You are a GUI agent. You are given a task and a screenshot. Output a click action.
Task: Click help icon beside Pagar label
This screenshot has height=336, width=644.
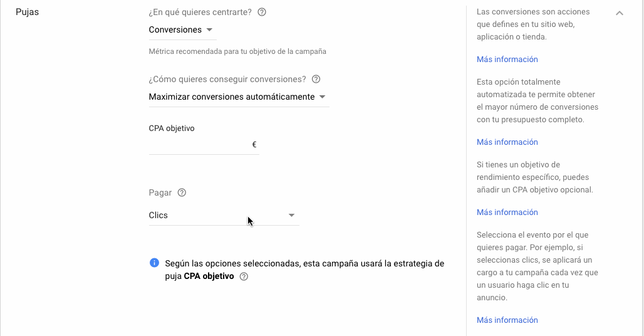coord(182,192)
